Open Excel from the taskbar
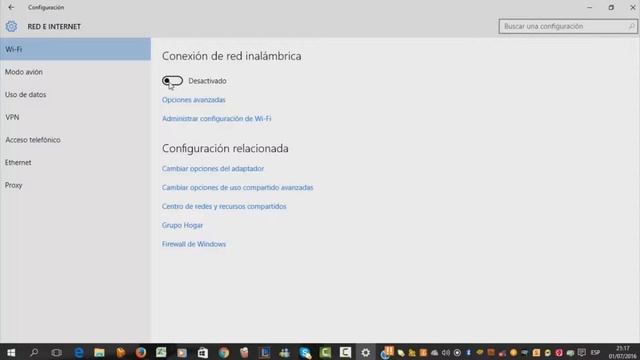This screenshot has width=640, height=360. (x=161, y=352)
